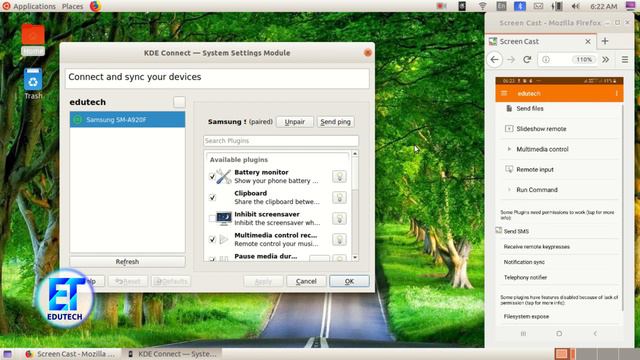Click the green phone icon of Samsung SM-A920F
Viewport: 640px width, 360px height.
(77, 120)
